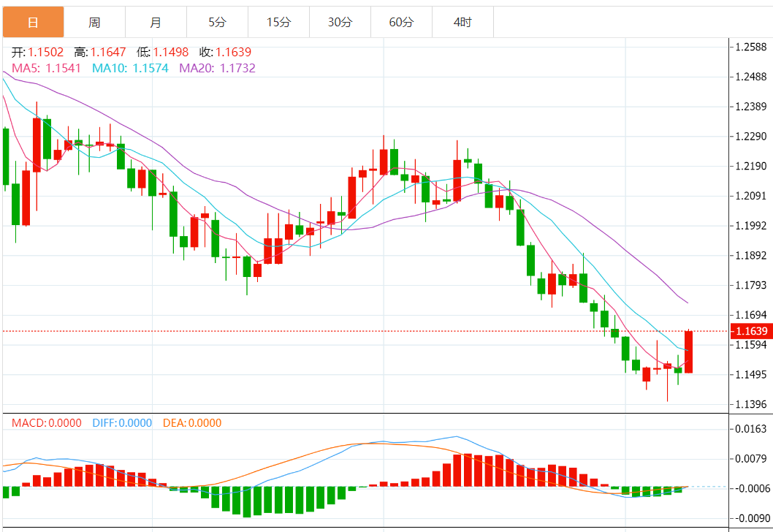Click the 1.2588 price axis label
Image resolution: width=773 pixels, height=532 pixels.
click(751, 47)
